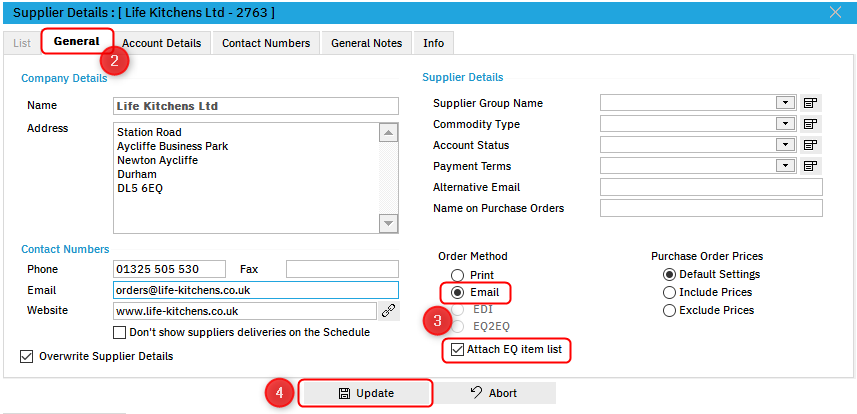Viewport: 857px width, 414px height.
Task: Click the company Name field
Action: (x=256, y=106)
